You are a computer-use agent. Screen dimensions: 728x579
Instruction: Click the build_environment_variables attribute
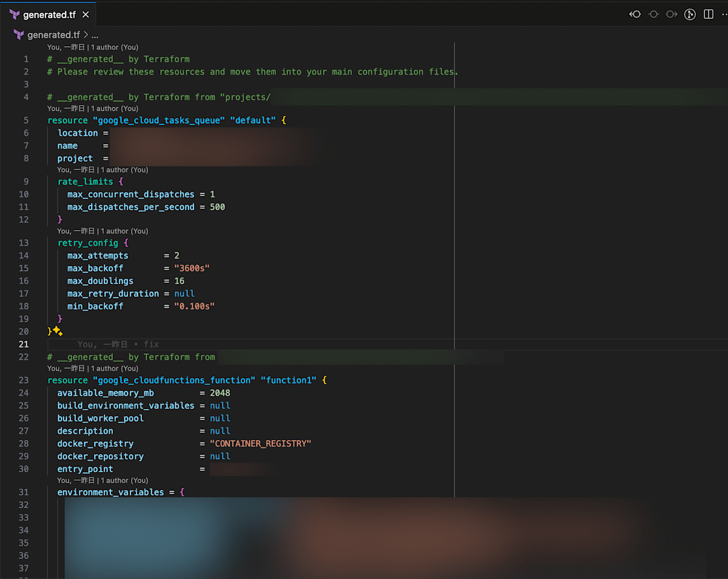click(x=126, y=405)
